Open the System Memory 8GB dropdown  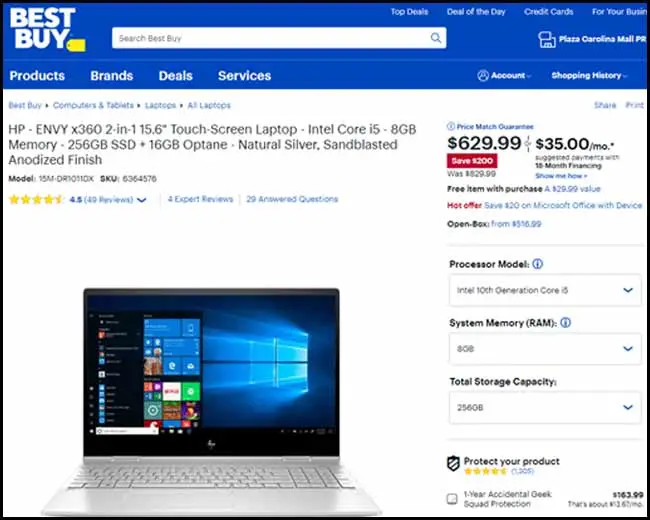[545, 349]
